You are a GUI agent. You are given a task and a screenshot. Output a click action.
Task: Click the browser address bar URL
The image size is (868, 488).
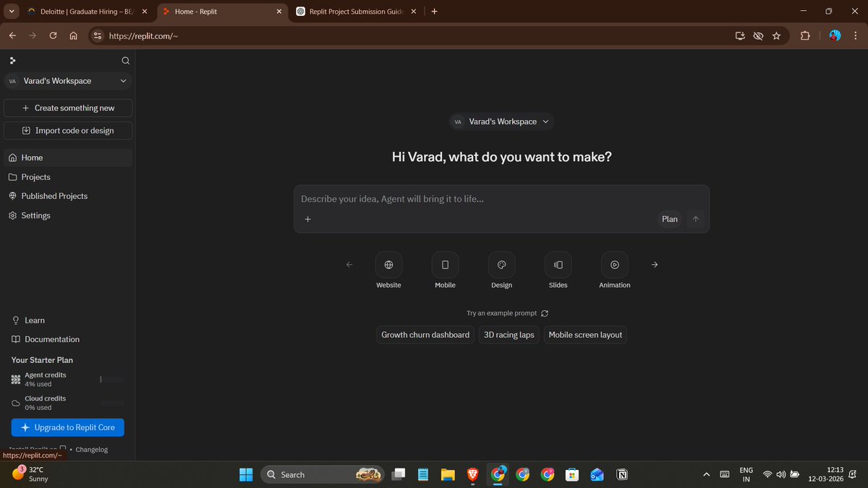pyautogui.click(x=144, y=35)
